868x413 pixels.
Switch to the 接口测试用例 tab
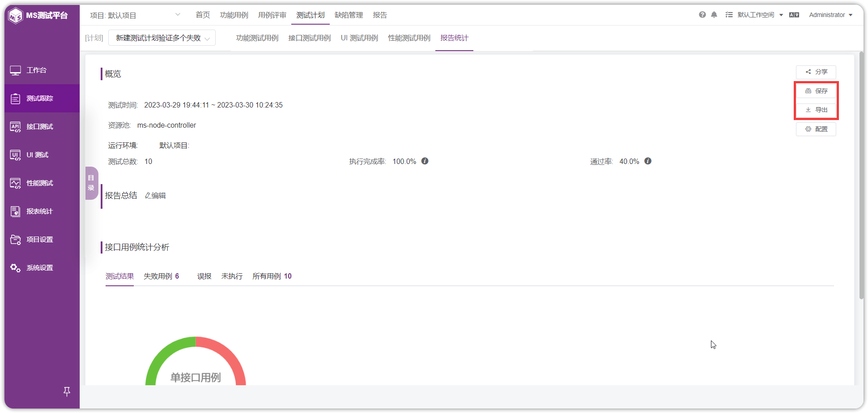click(310, 38)
